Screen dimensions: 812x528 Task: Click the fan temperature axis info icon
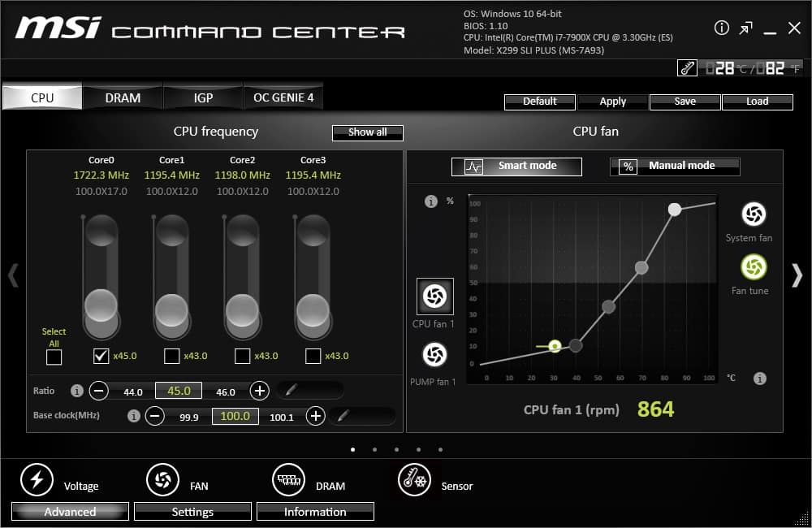click(760, 379)
